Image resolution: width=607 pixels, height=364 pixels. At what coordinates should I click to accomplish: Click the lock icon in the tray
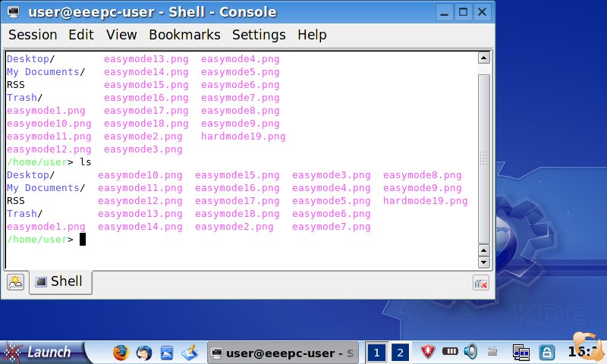point(545,353)
